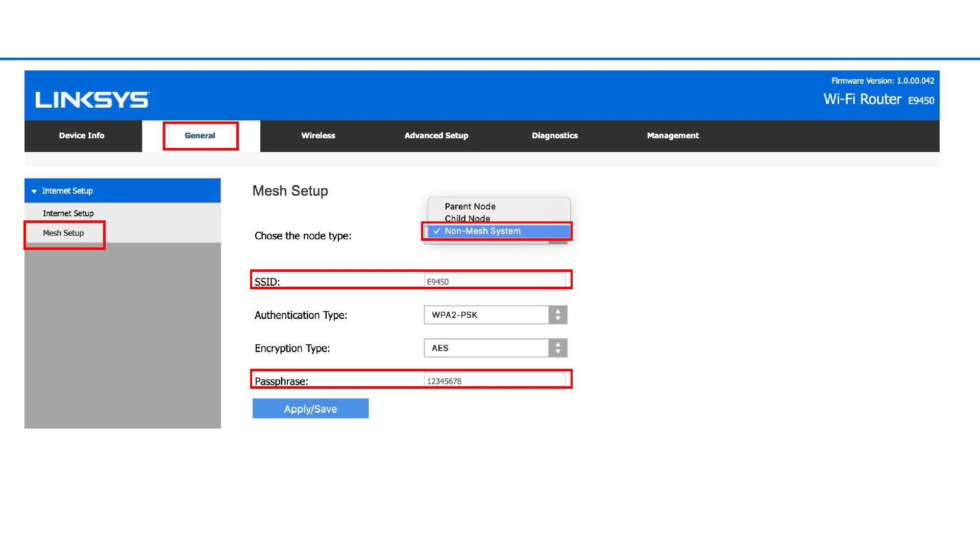Viewport: 980px width, 551px height.
Task: Click the Passphrase input field
Action: [x=495, y=381]
